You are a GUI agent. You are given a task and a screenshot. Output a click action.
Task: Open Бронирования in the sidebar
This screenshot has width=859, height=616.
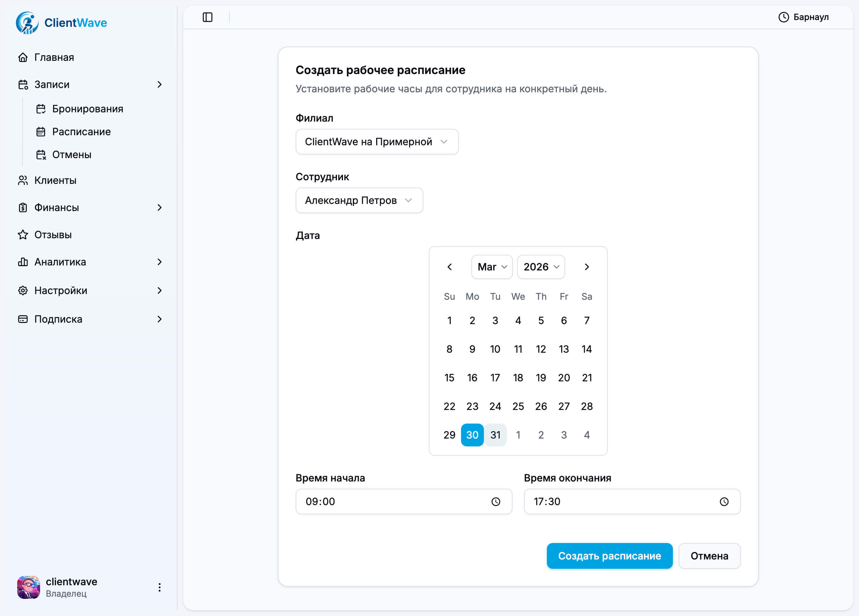(x=87, y=109)
